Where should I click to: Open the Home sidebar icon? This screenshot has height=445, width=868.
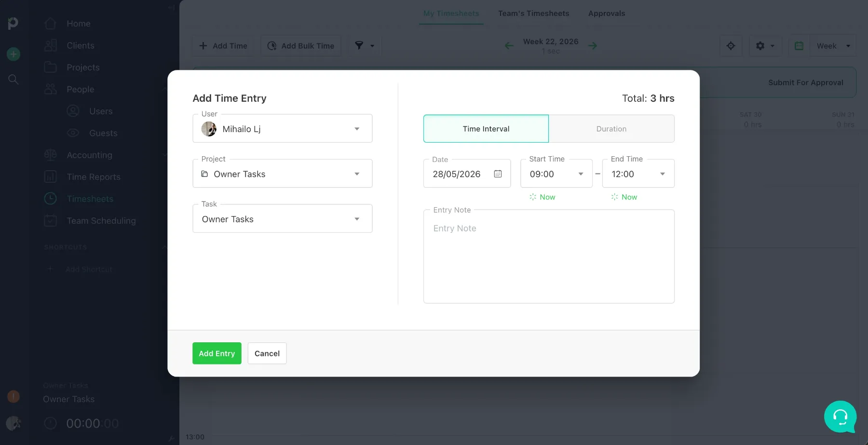pyautogui.click(x=51, y=24)
